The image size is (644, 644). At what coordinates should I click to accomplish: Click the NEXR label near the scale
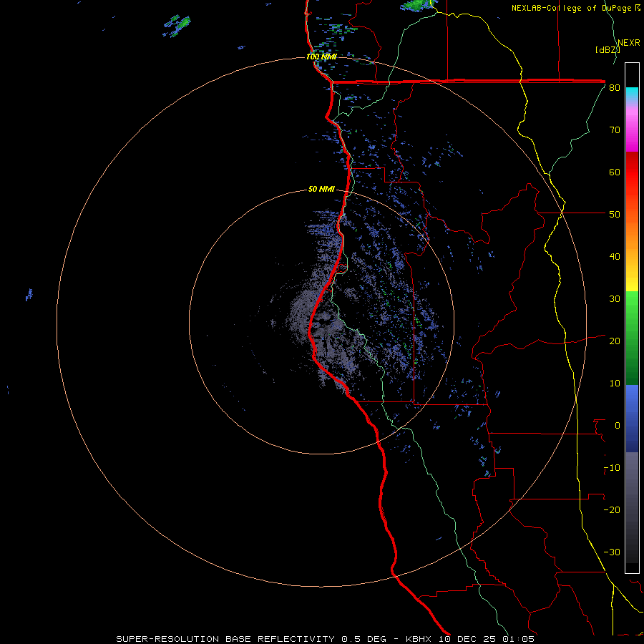pos(628,43)
